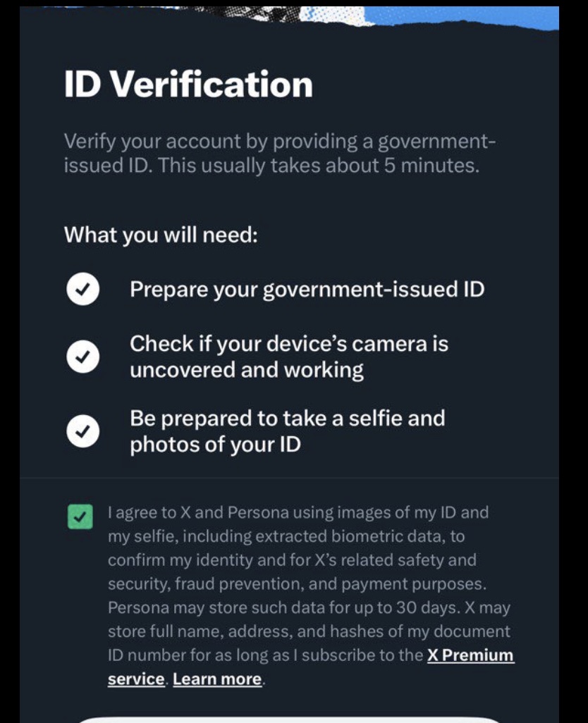Viewport: 588px width, 723px height.
Task: Open the Learn more link
Action: [x=217, y=679]
